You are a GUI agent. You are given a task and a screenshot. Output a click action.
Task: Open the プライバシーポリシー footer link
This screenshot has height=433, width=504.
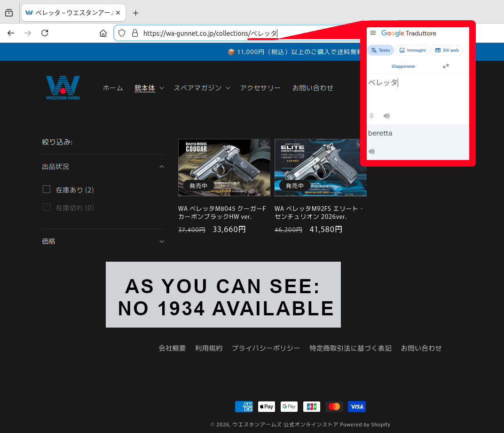click(266, 348)
